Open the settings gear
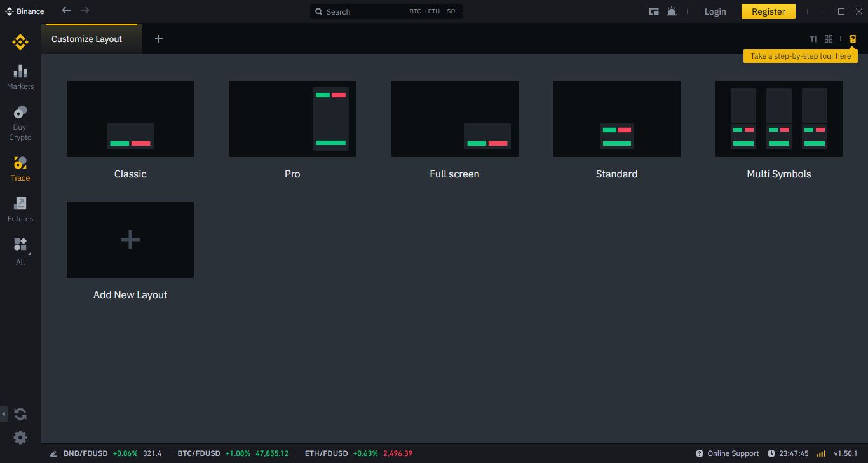The image size is (868, 463). [20, 438]
